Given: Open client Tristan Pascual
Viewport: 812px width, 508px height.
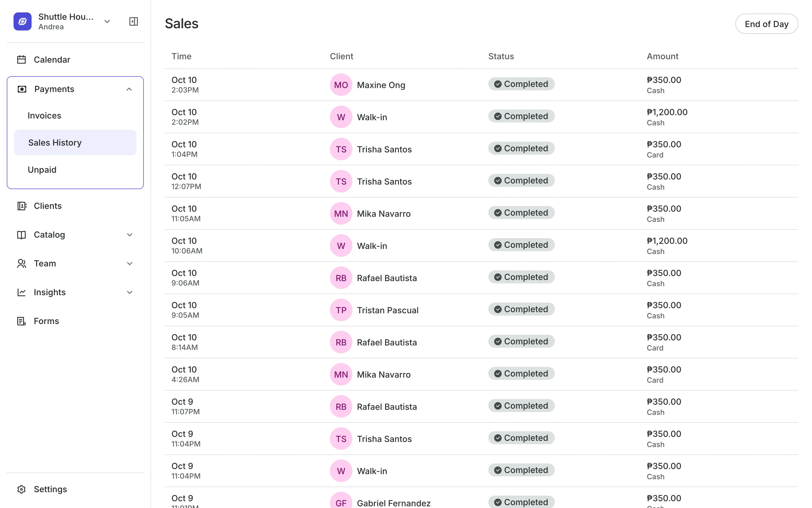Looking at the screenshot, I should (388, 310).
